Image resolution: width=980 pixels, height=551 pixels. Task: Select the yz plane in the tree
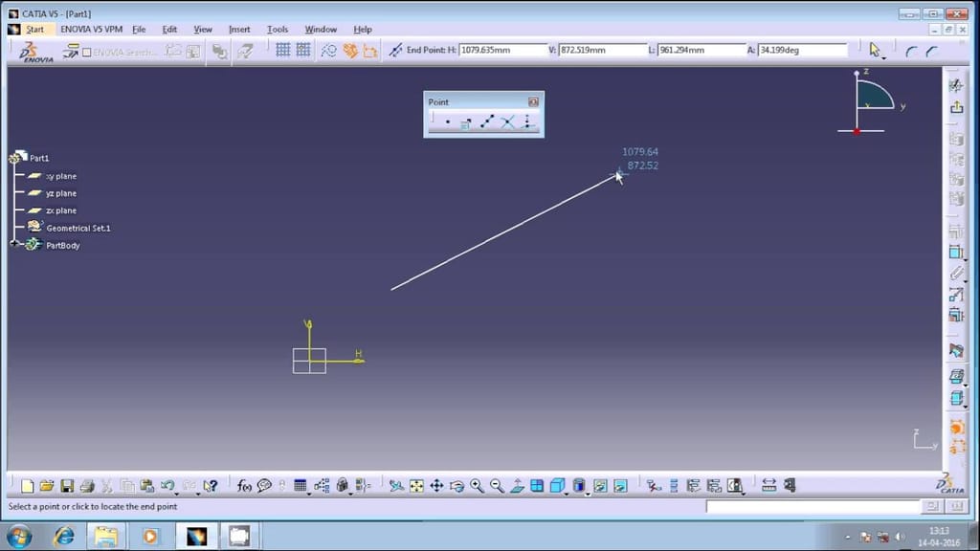pyautogui.click(x=59, y=193)
